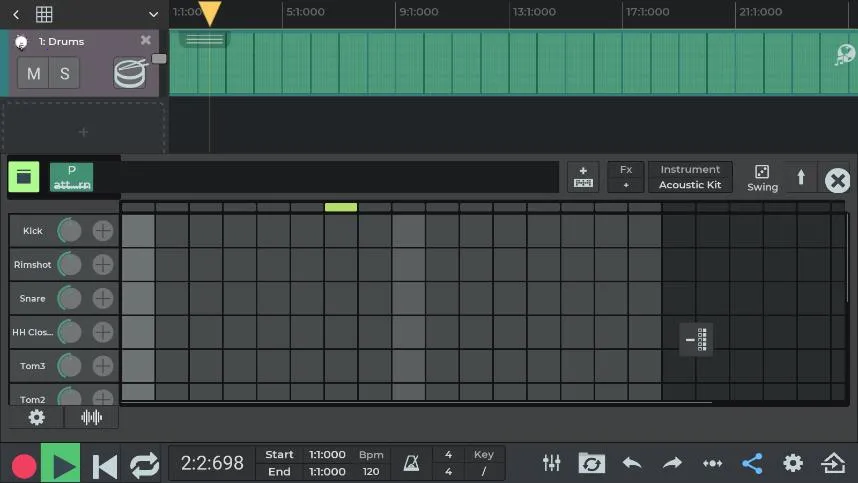Viewport: 858px width, 483px height.
Task: Adjust the Kick volume knob
Action: tap(70, 231)
